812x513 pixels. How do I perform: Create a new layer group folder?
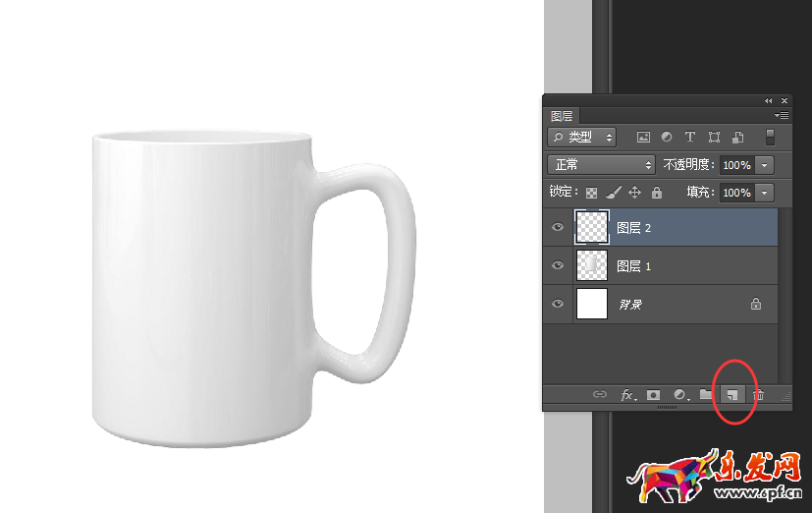coord(705,395)
